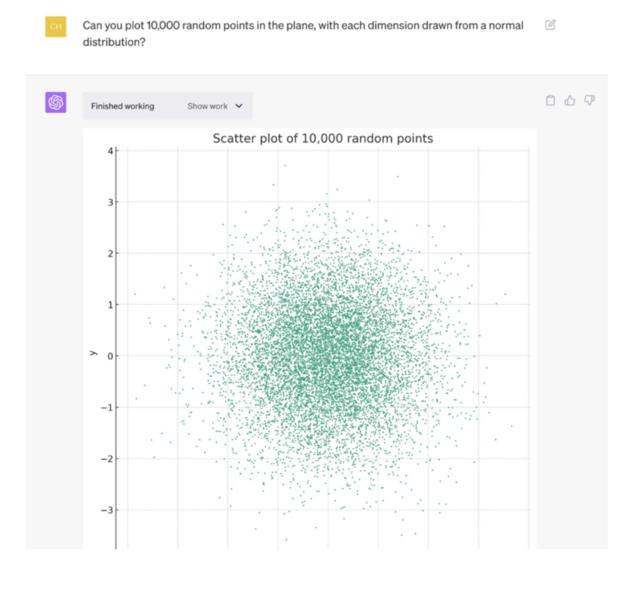
Task: Click the y-axis tick label −2
Action: 108,459
